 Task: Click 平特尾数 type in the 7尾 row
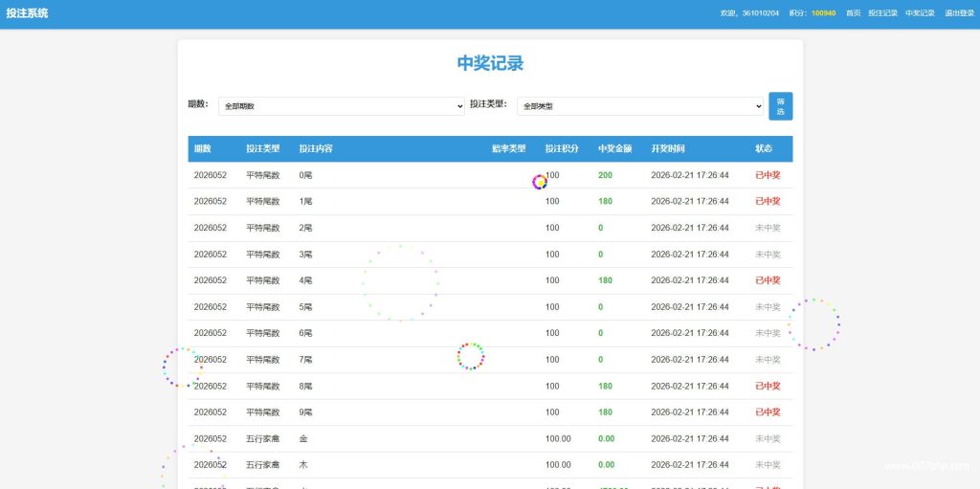(263, 360)
